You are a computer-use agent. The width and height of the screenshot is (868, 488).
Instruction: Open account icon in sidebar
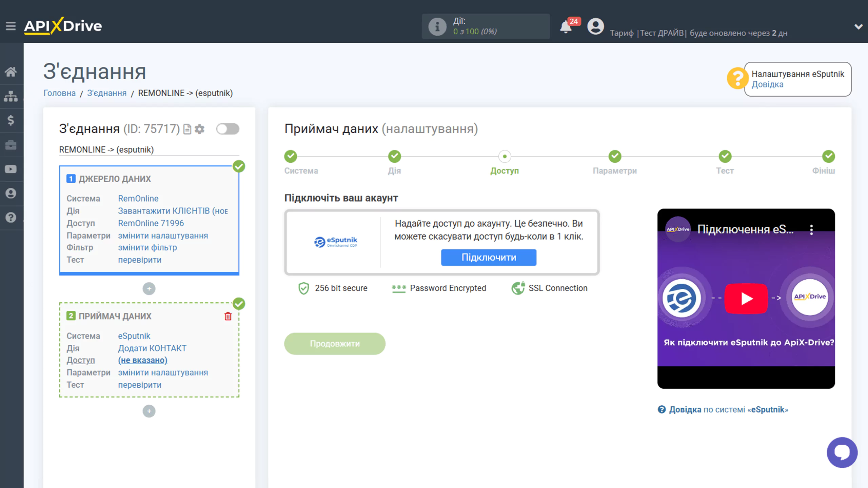point(11,193)
